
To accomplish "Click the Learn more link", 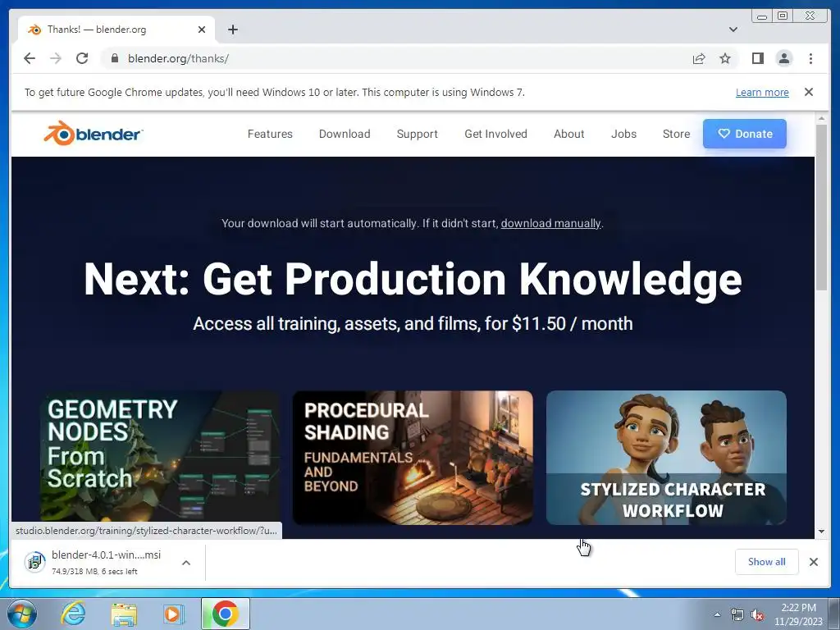I will (x=762, y=92).
